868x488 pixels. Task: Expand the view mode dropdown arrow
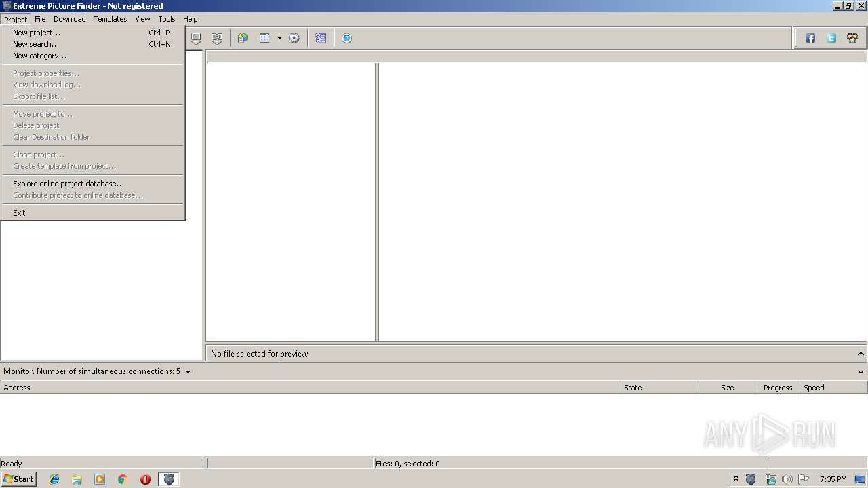click(x=279, y=39)
